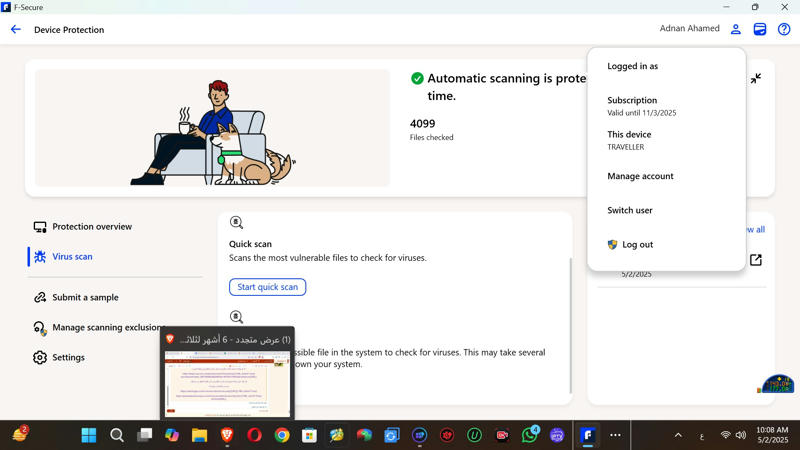Switch to Brave browser on taskbar
The width and height of the screenshot is (800, 450).
(x=227, y=435)
